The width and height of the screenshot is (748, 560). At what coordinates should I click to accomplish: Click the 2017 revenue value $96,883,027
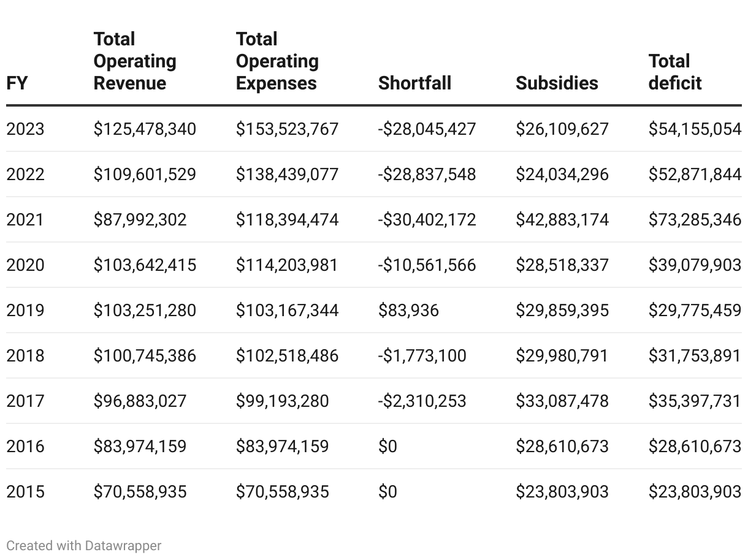140,401
